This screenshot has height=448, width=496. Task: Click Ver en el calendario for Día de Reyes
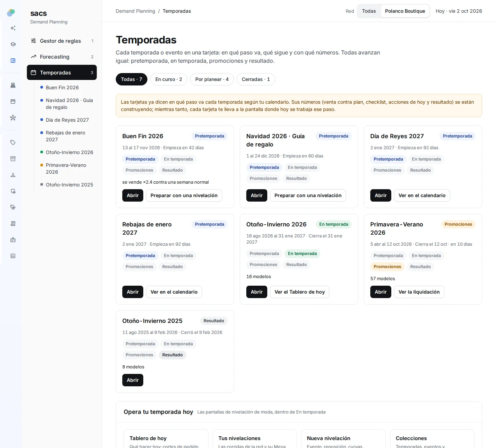tap(422, 195)
